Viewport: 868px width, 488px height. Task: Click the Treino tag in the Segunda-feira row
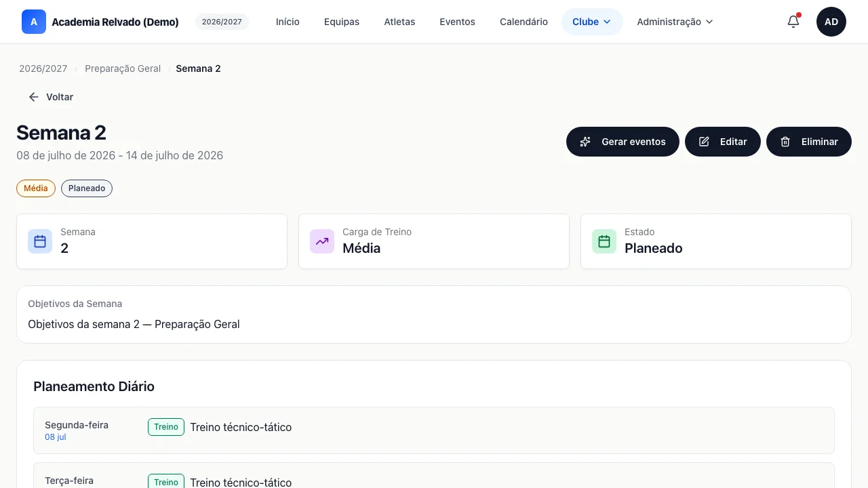(x=166, y=427)
